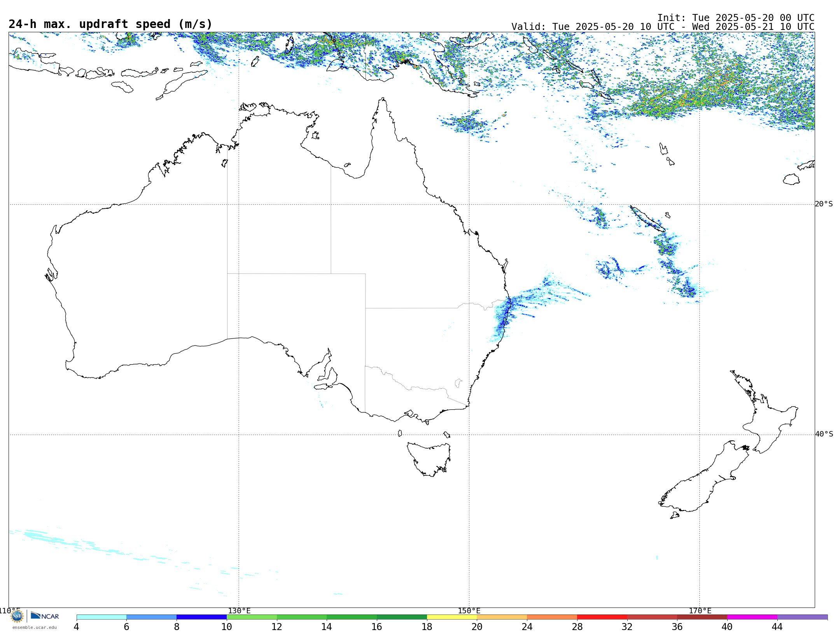The width and height of the screenshot is (840, 632).
Task: Click the '170°E' longitude label
Action: (x=700, y=611)
